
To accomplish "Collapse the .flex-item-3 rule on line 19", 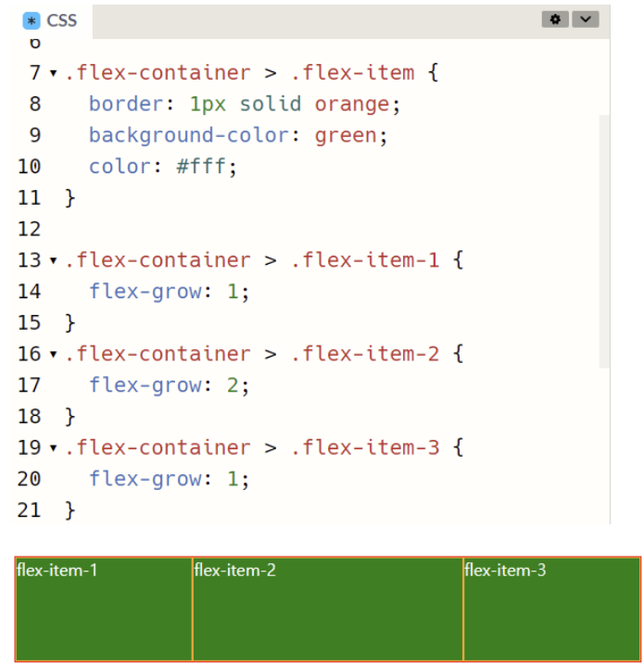I will pyautogui.click(x=54, y=447).
